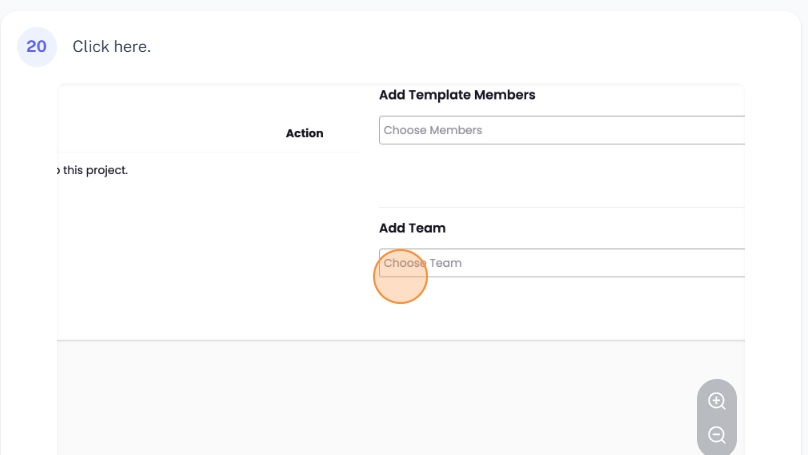This screenshot has height=455, width=808.
Task: Zoom in with the magnifier plus icon
Action: 717,401
